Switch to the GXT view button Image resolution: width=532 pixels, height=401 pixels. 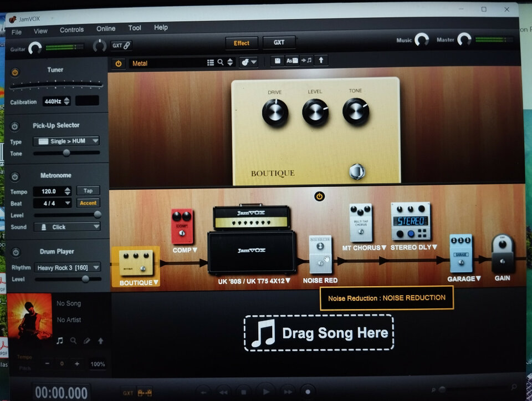[x=279, y=43]
